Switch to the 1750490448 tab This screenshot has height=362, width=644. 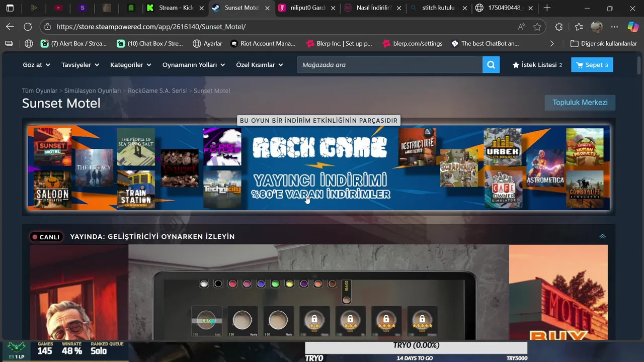505,8
